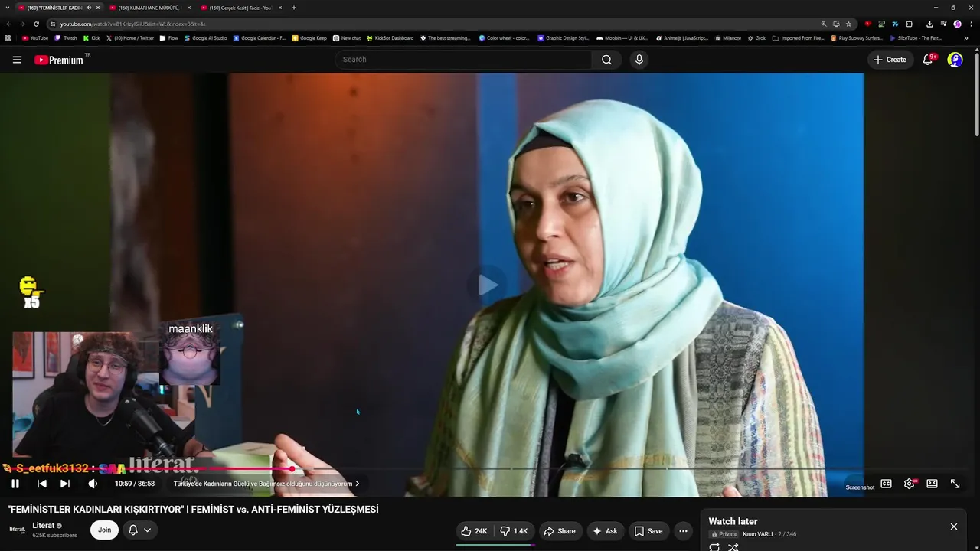This screenshot has height=551, width=980.
Task: Open the Grok bookmark
Action: [756, 37]
